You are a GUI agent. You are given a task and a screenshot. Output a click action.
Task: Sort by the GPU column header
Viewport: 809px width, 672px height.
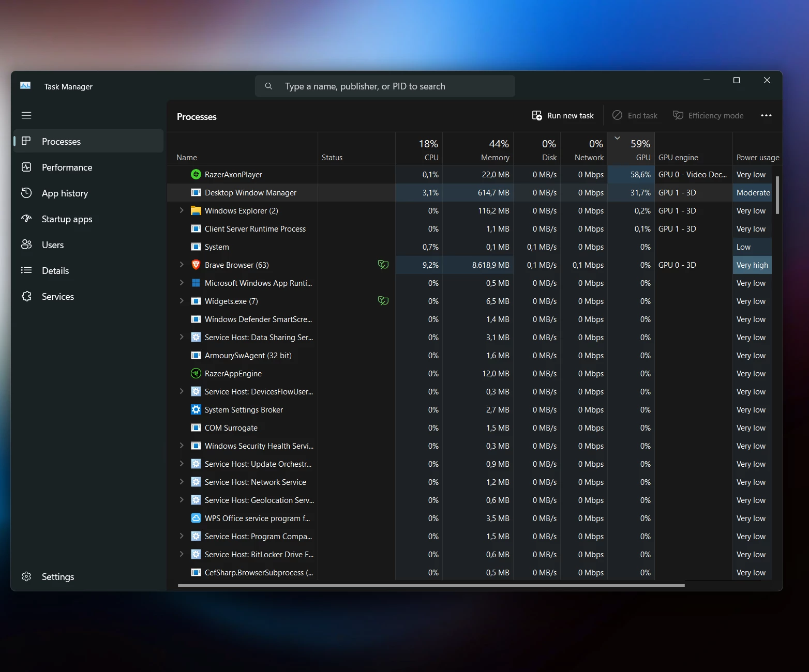pyautogui.click(x=631, y=149)
